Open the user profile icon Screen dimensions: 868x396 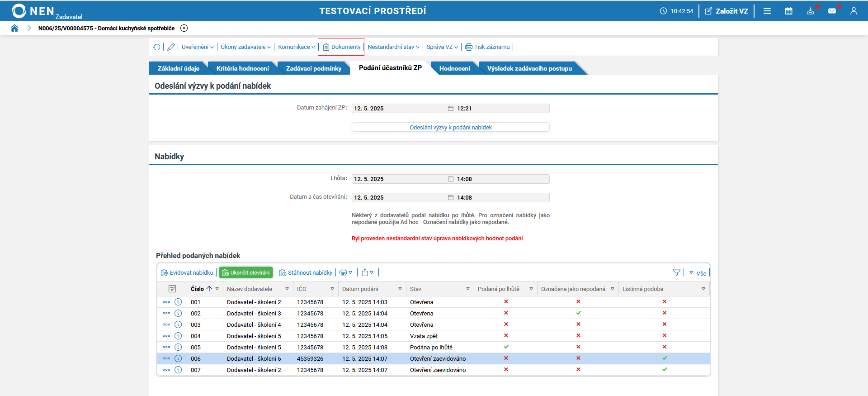click(x=854, y=11)
